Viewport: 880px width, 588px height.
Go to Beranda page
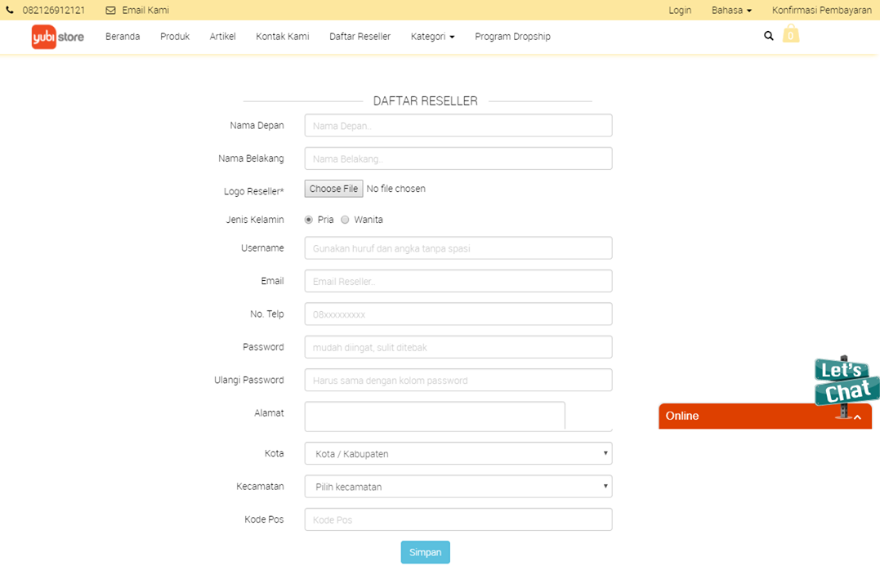click(123, 37)
